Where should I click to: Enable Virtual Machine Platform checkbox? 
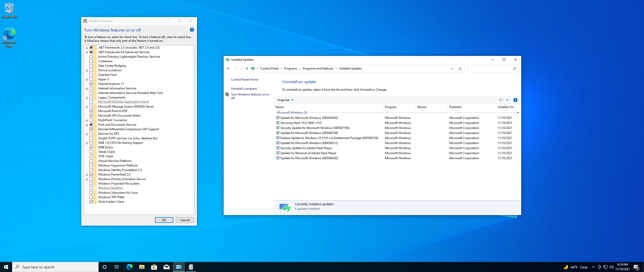point(91,161)
